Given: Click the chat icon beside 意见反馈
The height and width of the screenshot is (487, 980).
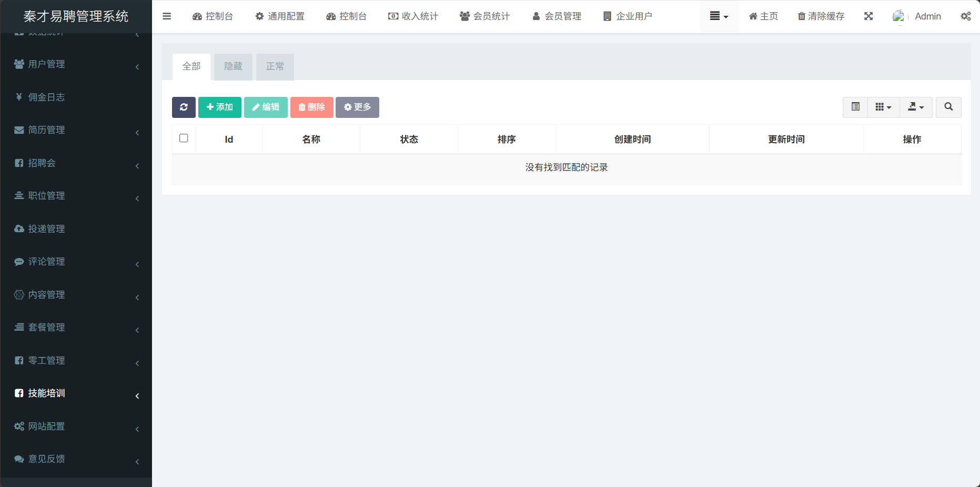Looking at the screenshot, I should pyautogui.click(x=19, y=459).
